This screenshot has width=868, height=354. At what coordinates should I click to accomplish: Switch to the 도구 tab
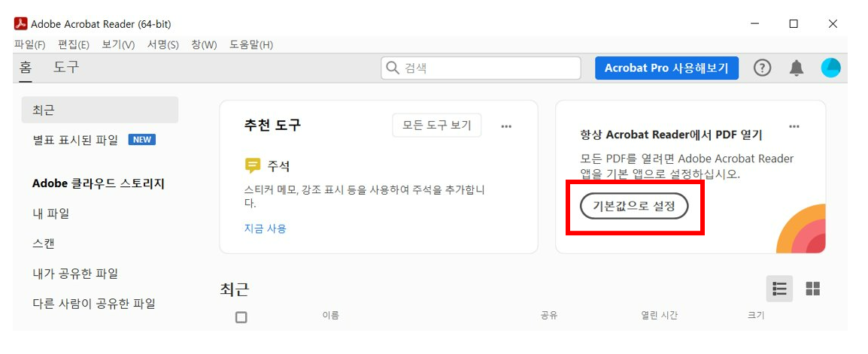66,68
